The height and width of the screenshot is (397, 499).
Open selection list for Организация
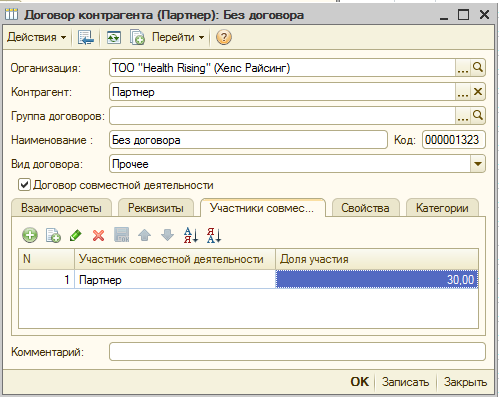(463, 68)
